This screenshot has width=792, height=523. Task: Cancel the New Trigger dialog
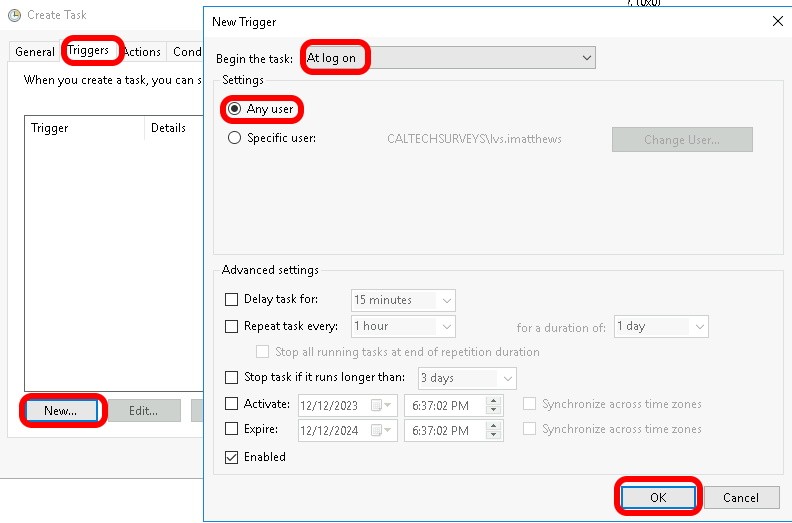(x=740, y=497)
